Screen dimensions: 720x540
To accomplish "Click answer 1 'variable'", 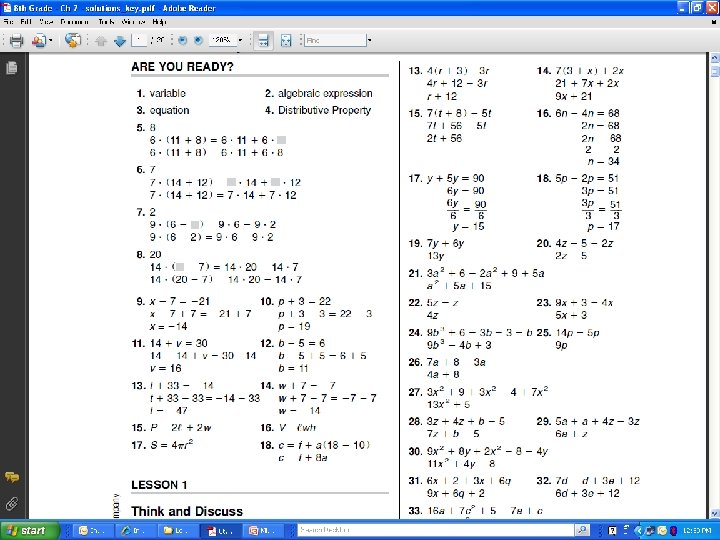I will (x=168, y=93).
